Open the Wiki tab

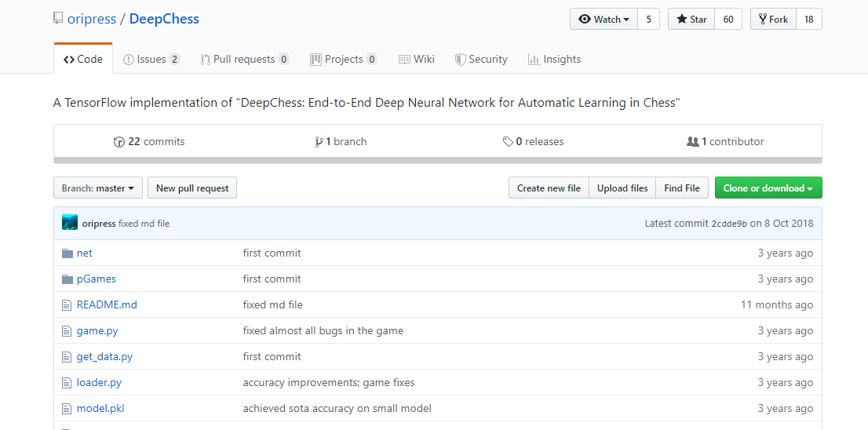tap(416, 59)
